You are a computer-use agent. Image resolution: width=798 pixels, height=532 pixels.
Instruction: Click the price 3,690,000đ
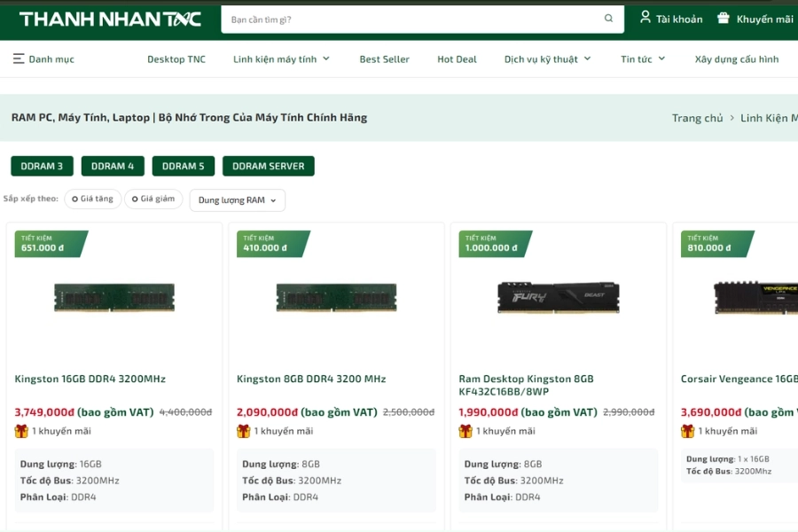711,411
